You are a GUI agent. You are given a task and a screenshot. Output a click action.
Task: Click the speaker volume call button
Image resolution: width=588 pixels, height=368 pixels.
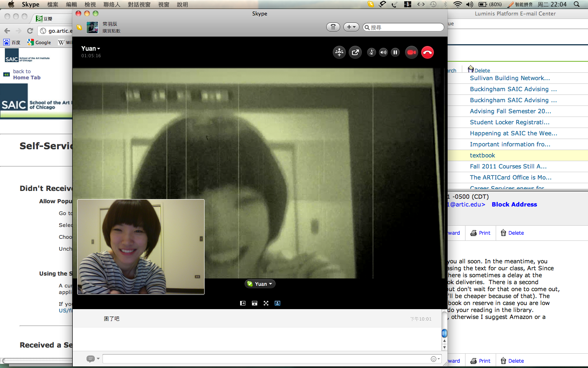tap(383, 52)
